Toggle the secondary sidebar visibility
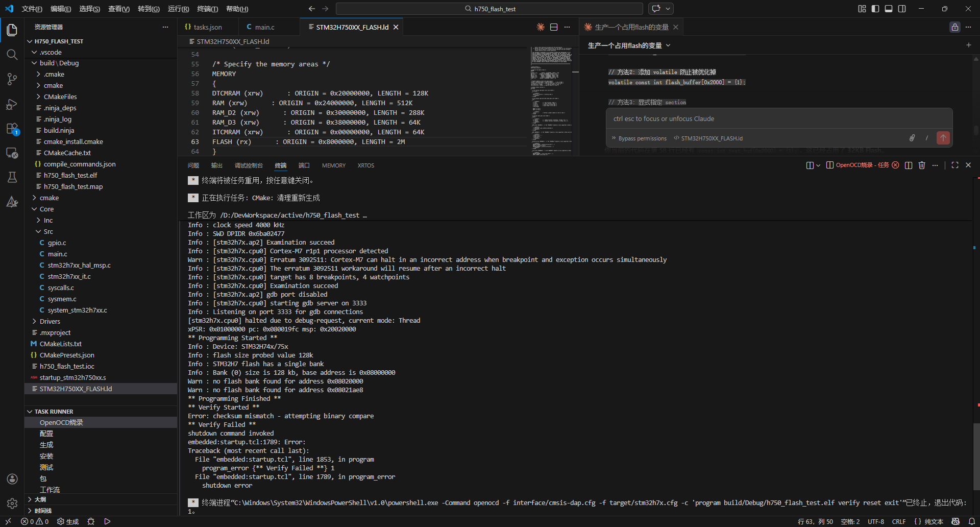 point(902,9)
